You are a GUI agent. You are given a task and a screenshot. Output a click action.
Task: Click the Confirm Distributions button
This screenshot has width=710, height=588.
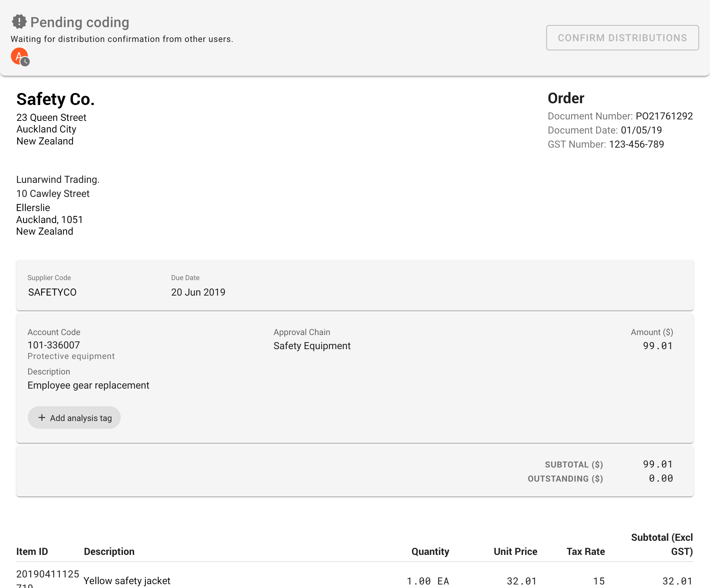(622, 38)
